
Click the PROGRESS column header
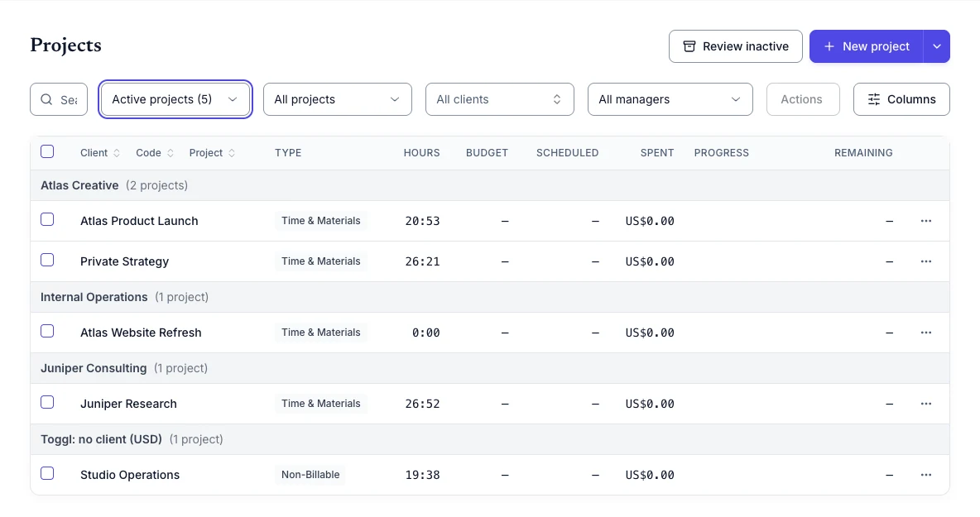pos(721,153)
